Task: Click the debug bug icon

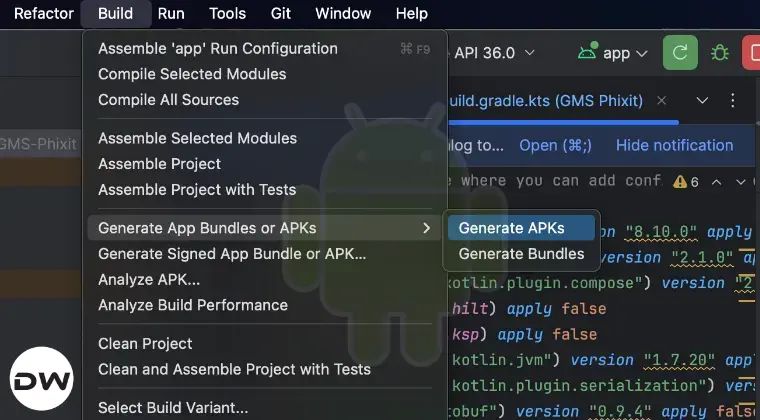Action: 720,52
